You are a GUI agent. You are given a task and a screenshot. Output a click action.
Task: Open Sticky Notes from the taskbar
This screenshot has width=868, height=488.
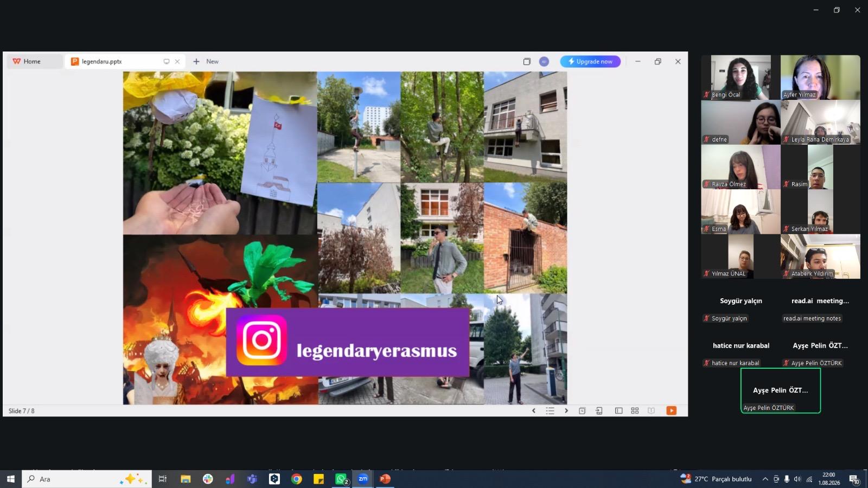tap(318, 479)
